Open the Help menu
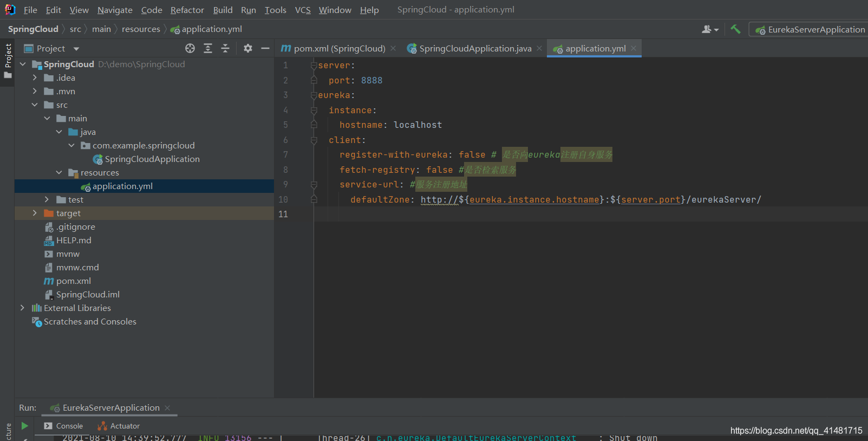 click(x=369, y=10)
